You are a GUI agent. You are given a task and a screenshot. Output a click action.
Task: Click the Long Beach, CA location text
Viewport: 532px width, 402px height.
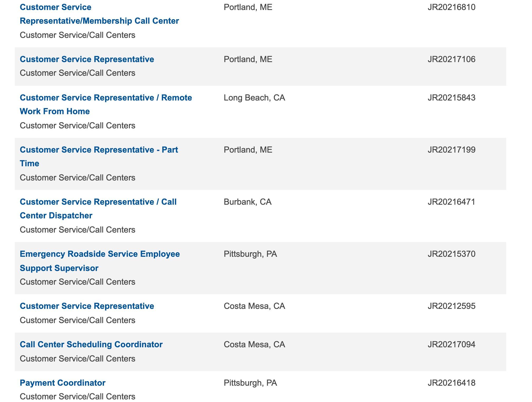point(254,98)
